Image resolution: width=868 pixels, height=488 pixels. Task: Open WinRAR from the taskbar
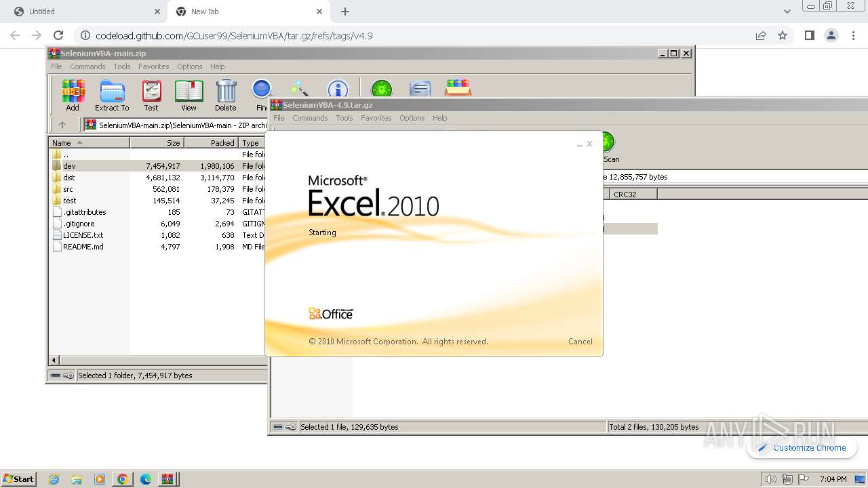[167, 479]
